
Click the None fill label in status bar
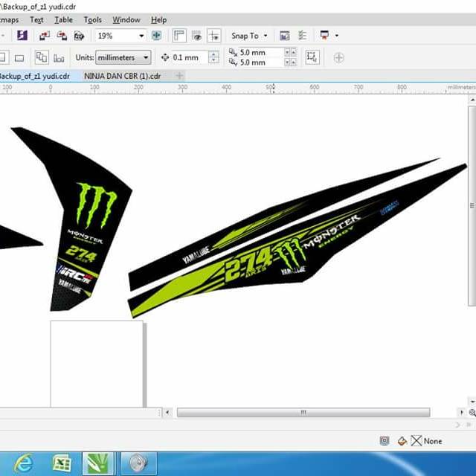pos(433,441)
